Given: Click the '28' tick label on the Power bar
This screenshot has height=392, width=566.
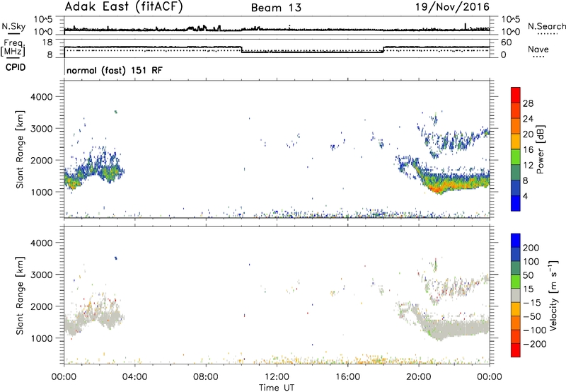Looking at the screenshot, I should coord(528,103).
